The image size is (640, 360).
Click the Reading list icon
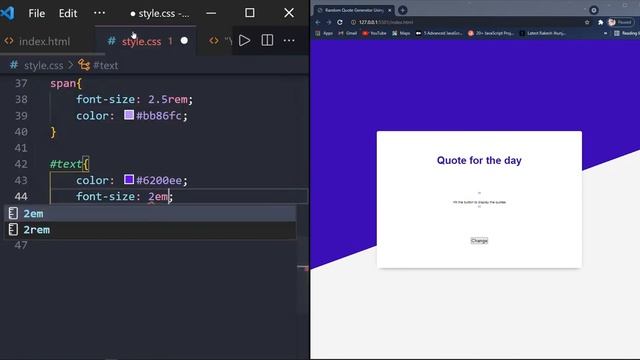tap(617, 33)
